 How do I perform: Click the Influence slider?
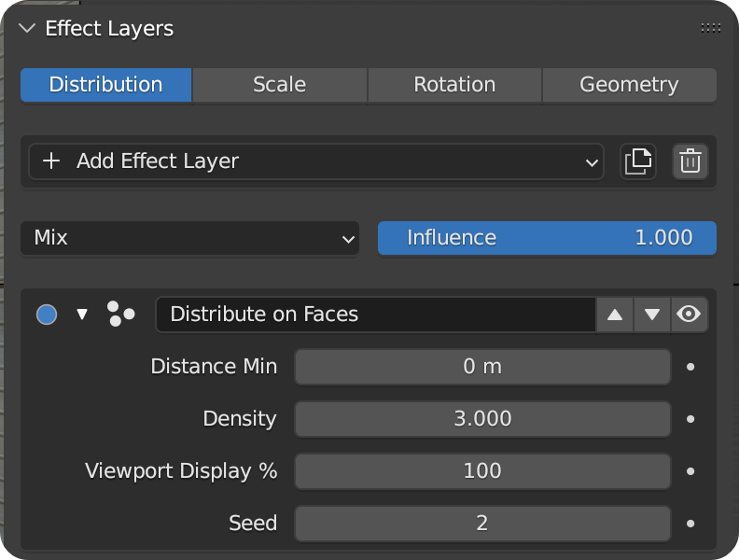pyautogui.click(x=547, y=238)
